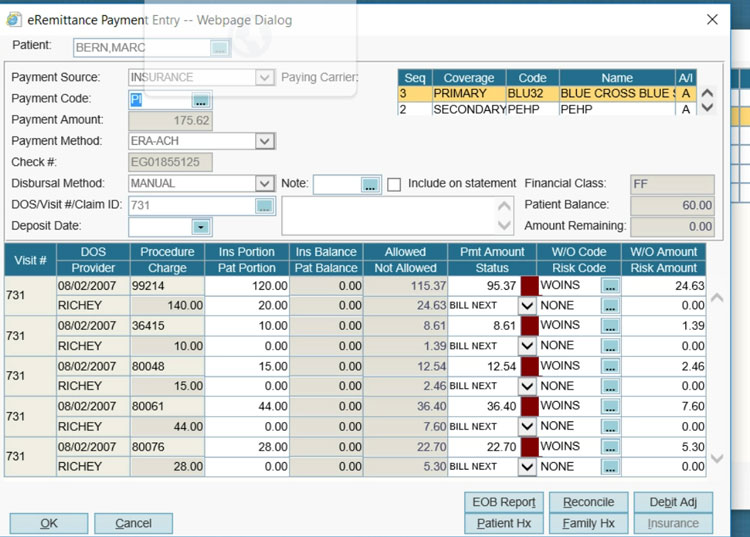
Task: Expand BILL NEXT status dropdown for 80076
Action: pyautogui.click(x=527, y=467)
